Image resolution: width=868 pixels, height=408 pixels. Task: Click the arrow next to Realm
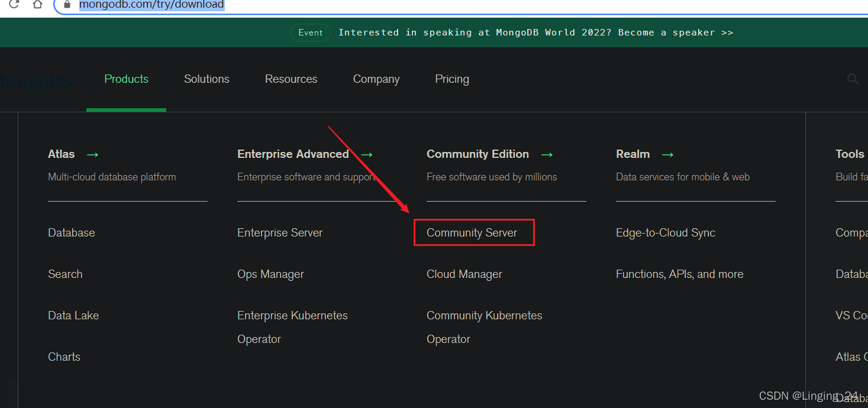coord(667,154)
